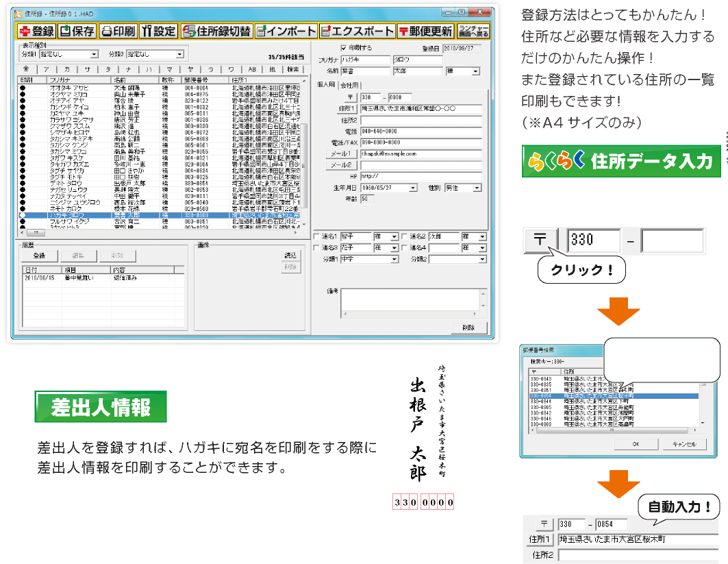Check the 連名3 checkbox

(x=316, y=247)
